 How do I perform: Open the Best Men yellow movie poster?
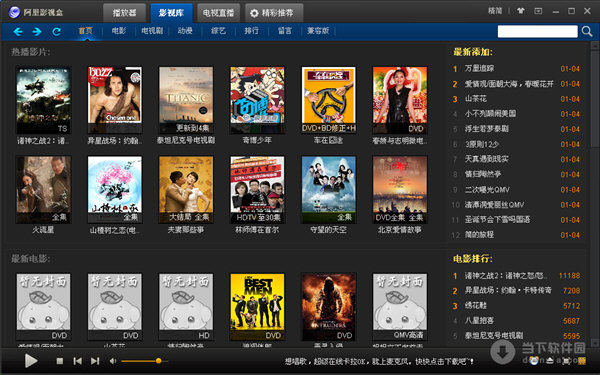click(x=257, y=307)
